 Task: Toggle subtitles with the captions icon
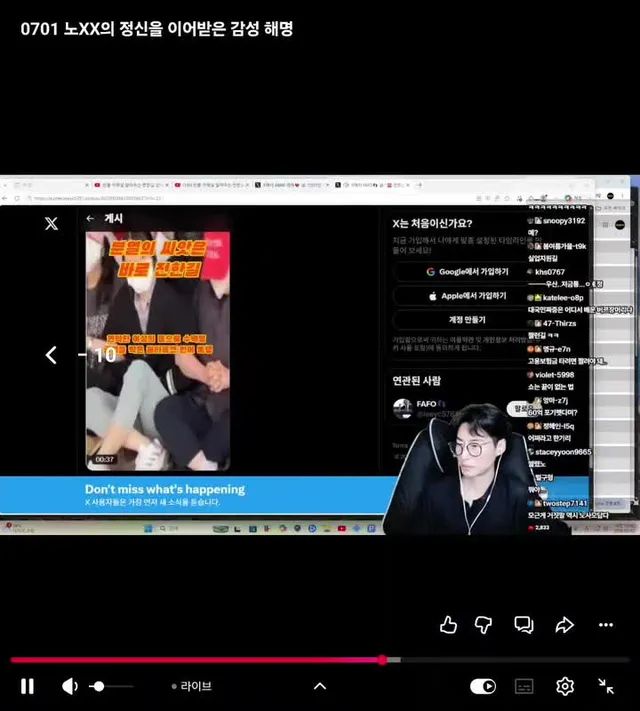tap(524, 686)
